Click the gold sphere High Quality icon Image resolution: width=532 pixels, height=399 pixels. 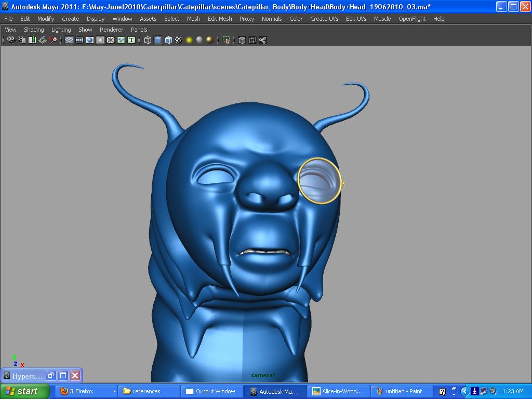[x=210, y=40]
